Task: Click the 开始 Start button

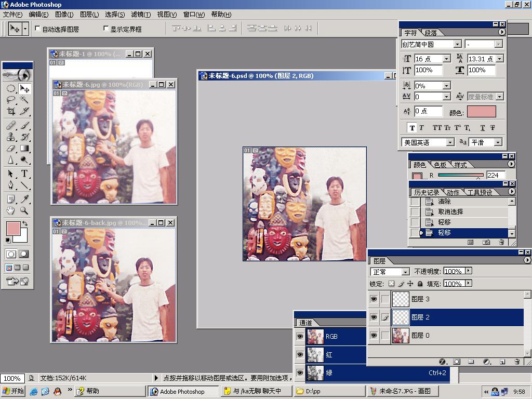Action: coord(14,391)
